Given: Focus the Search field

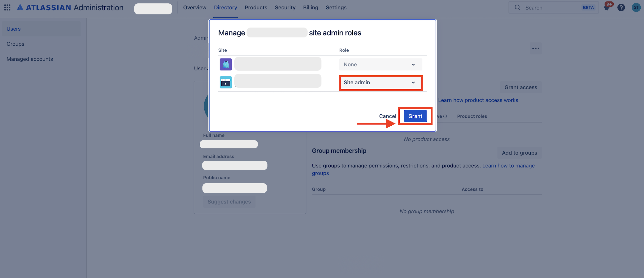Looking at the screenshot, I should pos(554,7).
